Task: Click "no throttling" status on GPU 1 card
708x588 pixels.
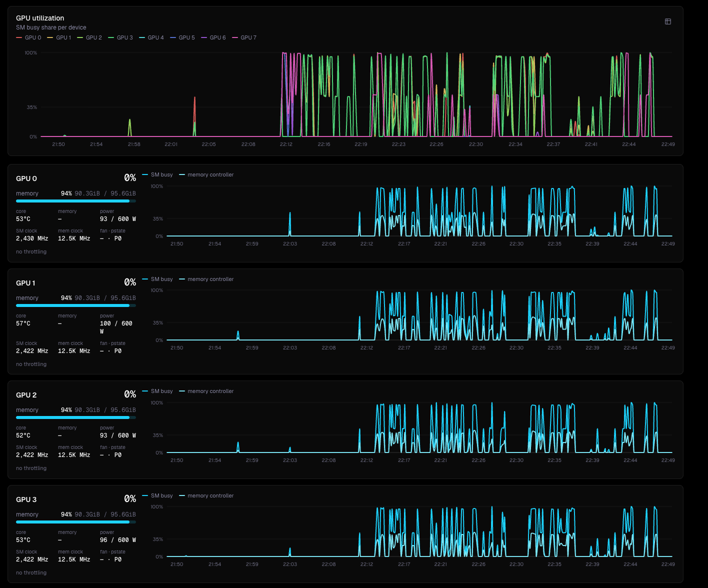Action: coord(31,364)
